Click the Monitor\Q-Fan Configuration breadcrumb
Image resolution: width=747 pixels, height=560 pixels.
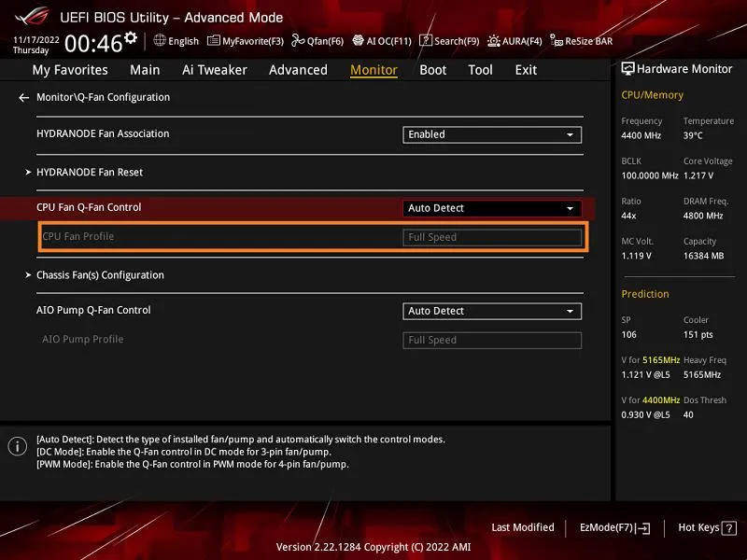point(103,97)
